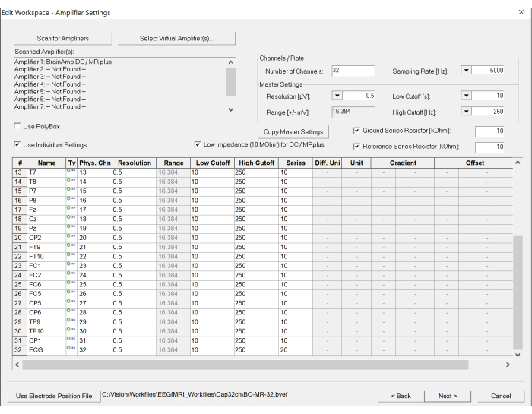
Task: Click the electrode type icon for Fz row
Action: pos(71,208)
